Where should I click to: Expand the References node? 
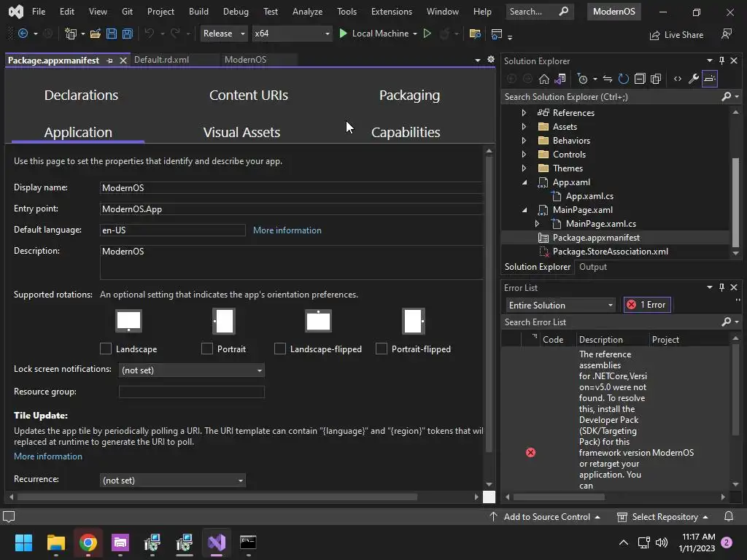[x=524, y=113]
